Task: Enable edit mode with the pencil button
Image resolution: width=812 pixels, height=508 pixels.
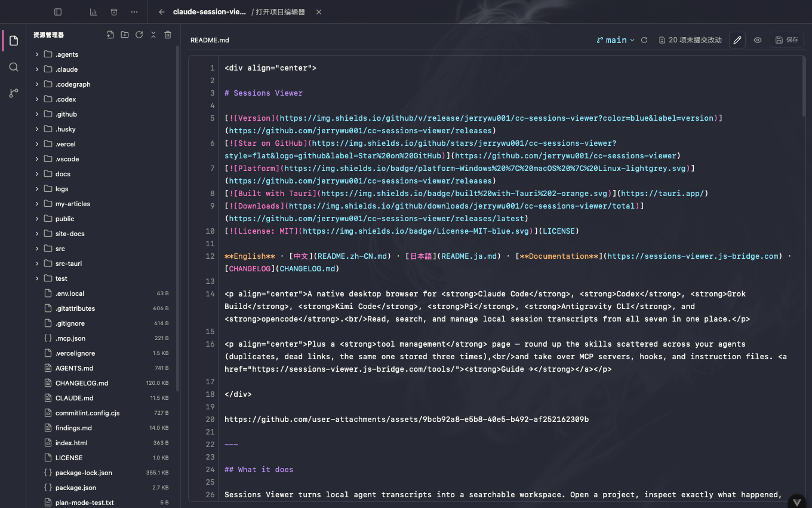Action: click(x=737, y=40)
